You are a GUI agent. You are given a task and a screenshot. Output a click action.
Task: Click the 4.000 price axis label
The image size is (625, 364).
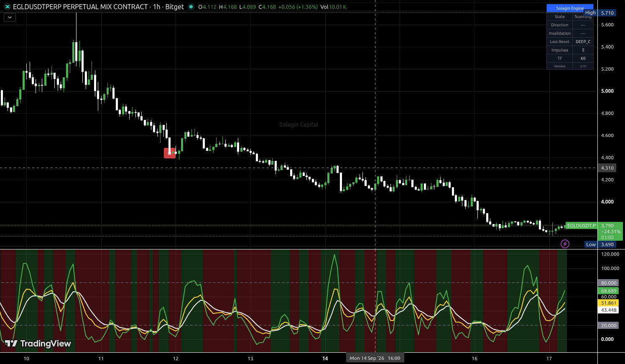click(607, 202)
